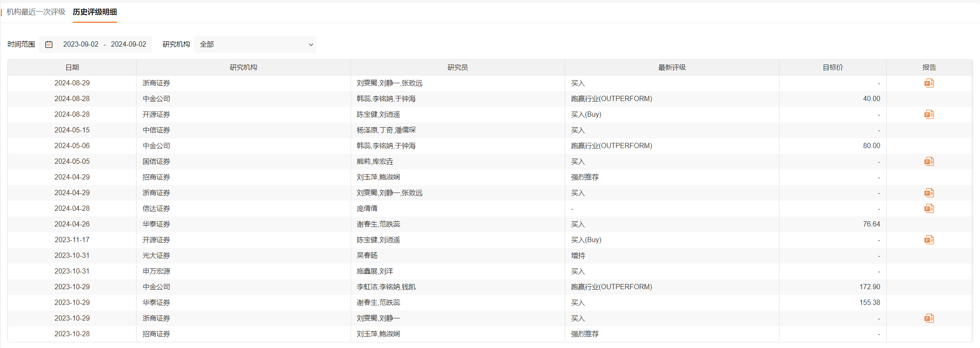Select the 历史评级明细 tab
This screenshot has width=980, height=348.
[95, 12]
